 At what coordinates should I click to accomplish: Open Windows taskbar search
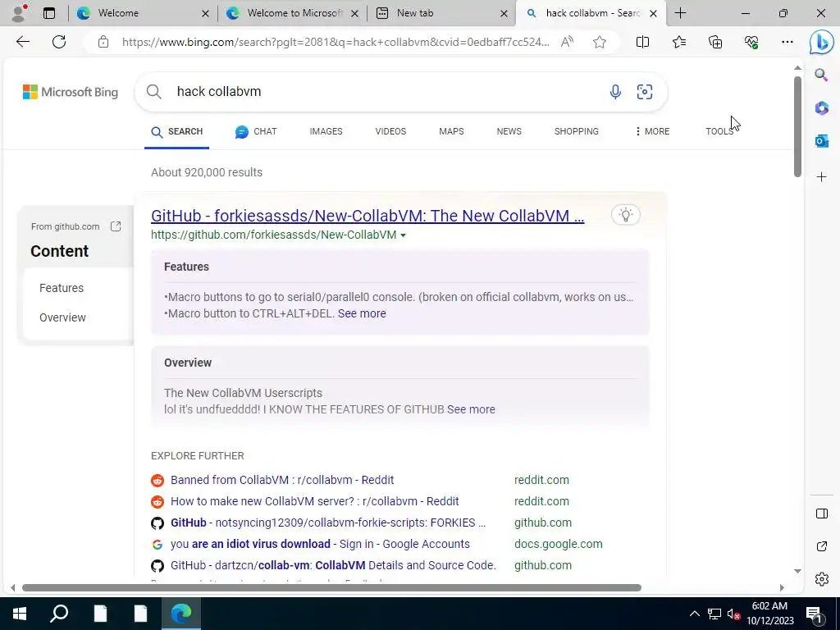point(59,614)
